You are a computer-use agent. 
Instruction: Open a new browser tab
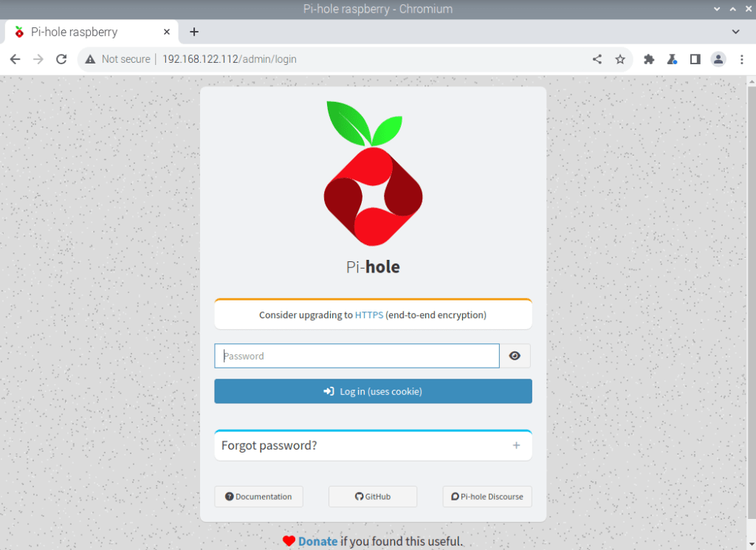pos(194,32)
